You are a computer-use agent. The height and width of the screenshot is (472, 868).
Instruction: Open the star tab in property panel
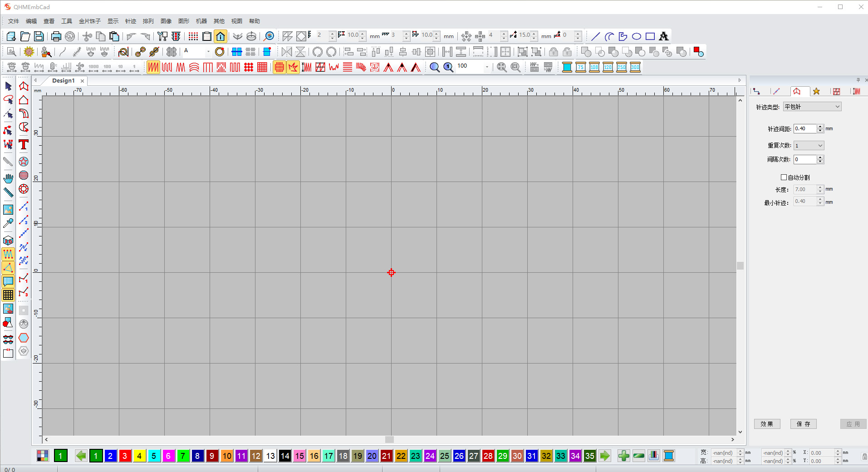pos(816,91)
